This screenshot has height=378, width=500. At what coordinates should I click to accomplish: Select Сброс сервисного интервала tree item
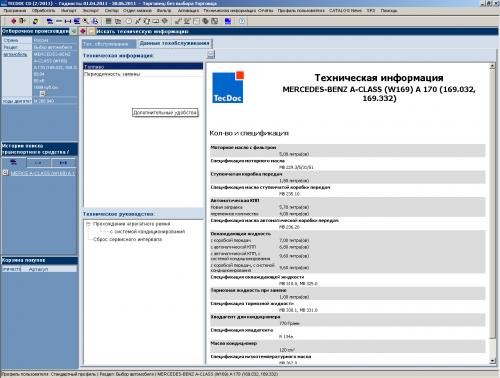tap(127, 239)
